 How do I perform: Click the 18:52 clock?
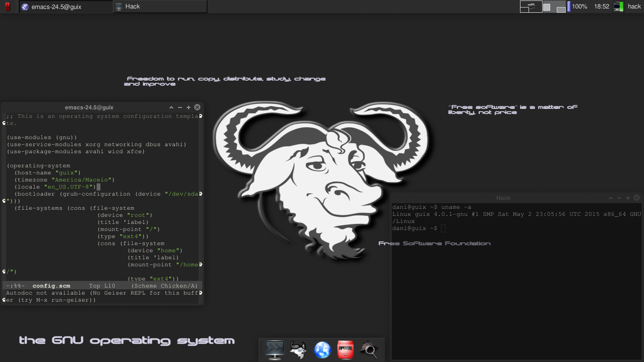(602, 7)
